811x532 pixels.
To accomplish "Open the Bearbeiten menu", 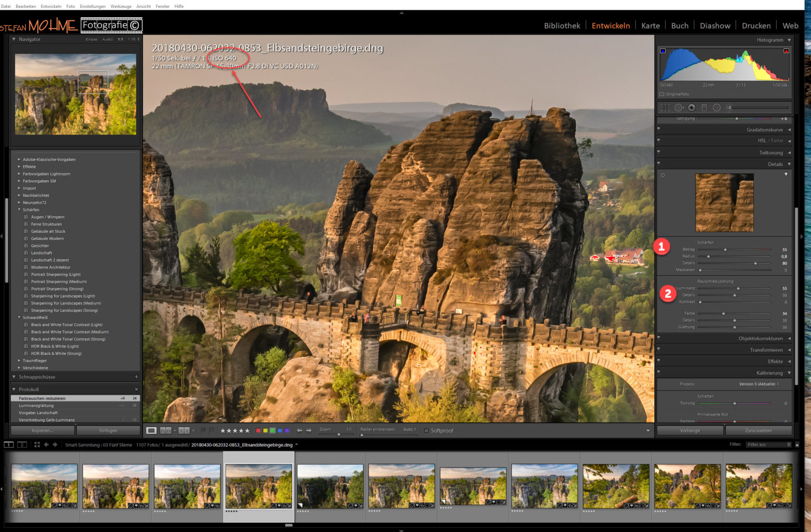I will tap(26, 6).
